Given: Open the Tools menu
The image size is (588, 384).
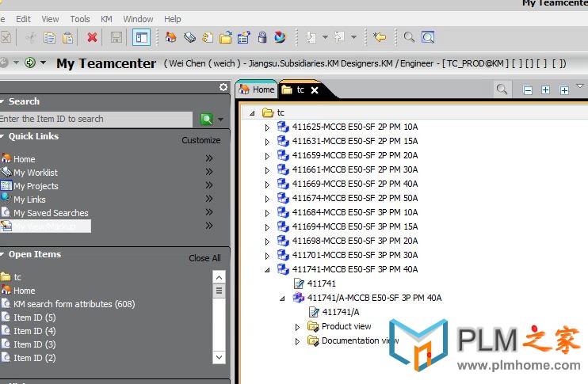Looking at the screenshot, I should click(80, 19).
